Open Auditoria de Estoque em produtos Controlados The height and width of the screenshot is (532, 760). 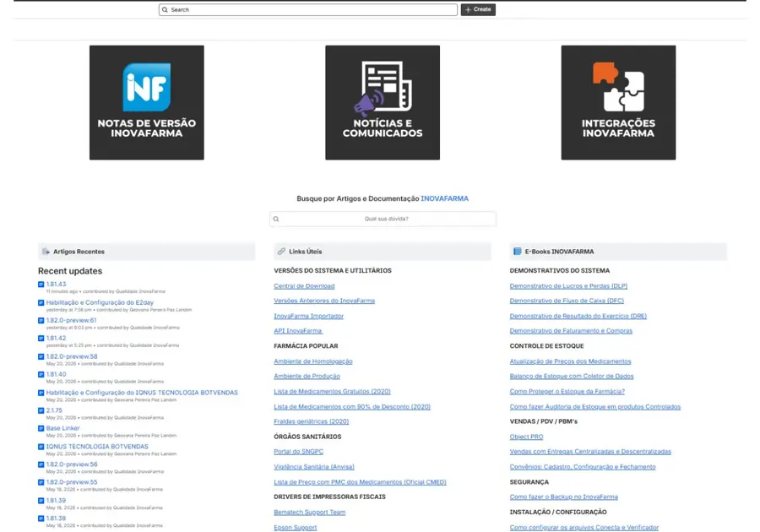click(595, 407)
